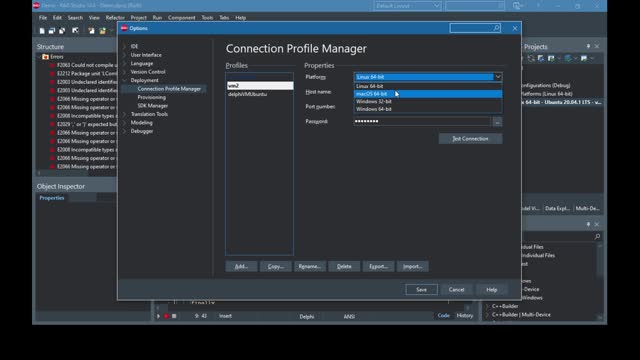Viewport: 640px width, 360px height.
Task: Select Windows 32-bit from platform list
Action: (x=428, y=102)
